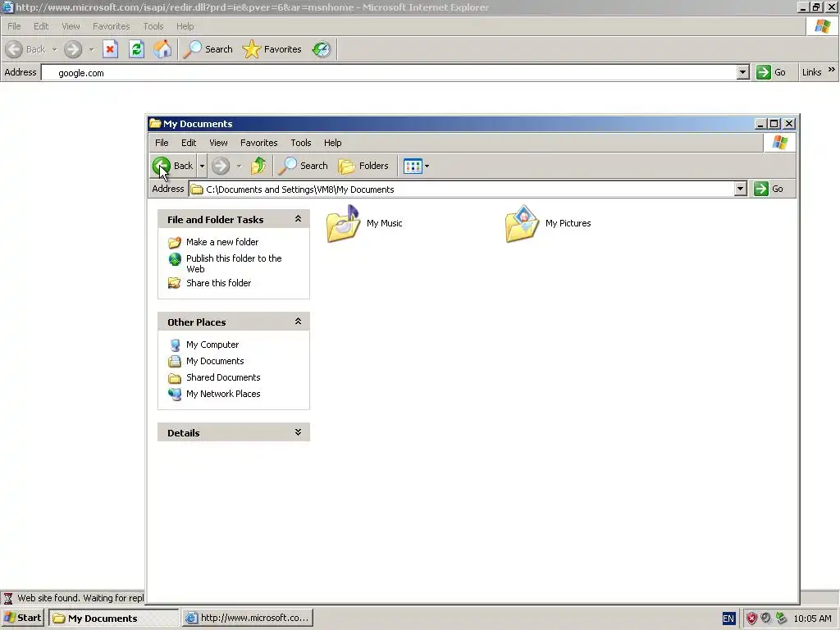Click the My Documents title bar folder icon
840x630 pixels.
[155, 124]
